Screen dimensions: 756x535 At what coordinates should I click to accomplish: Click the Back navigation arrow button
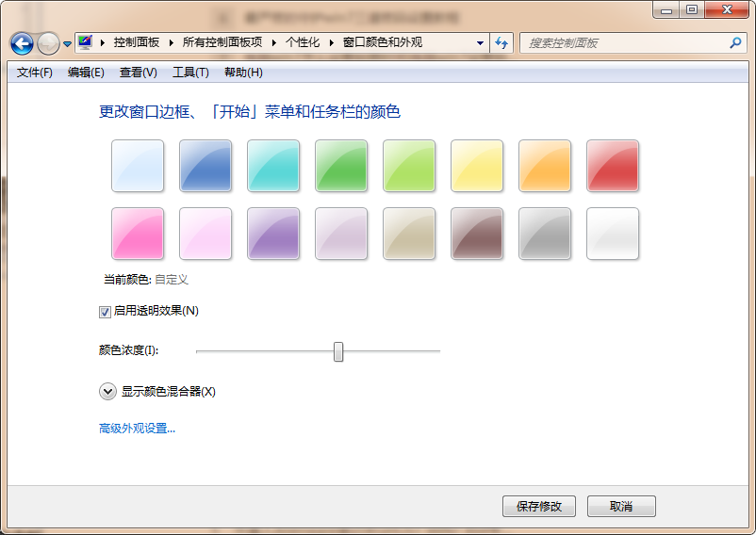tap(23, 43)
